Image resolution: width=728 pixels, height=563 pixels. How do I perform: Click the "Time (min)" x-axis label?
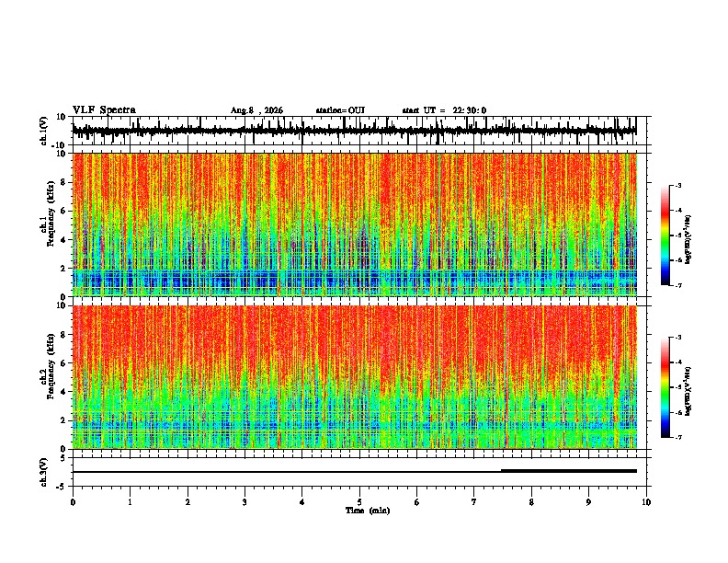point(368,511)
